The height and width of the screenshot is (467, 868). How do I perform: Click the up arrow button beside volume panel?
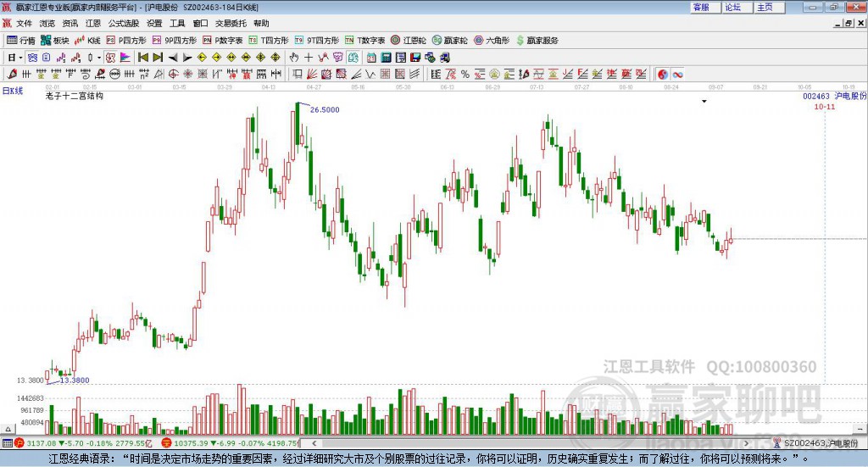coord(8,429)
